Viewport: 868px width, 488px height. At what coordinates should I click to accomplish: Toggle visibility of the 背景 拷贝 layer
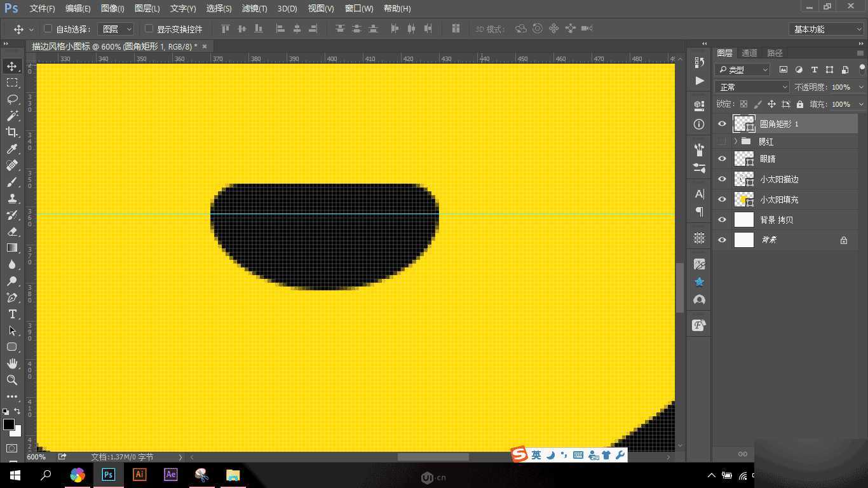click(x=722, y=219)
